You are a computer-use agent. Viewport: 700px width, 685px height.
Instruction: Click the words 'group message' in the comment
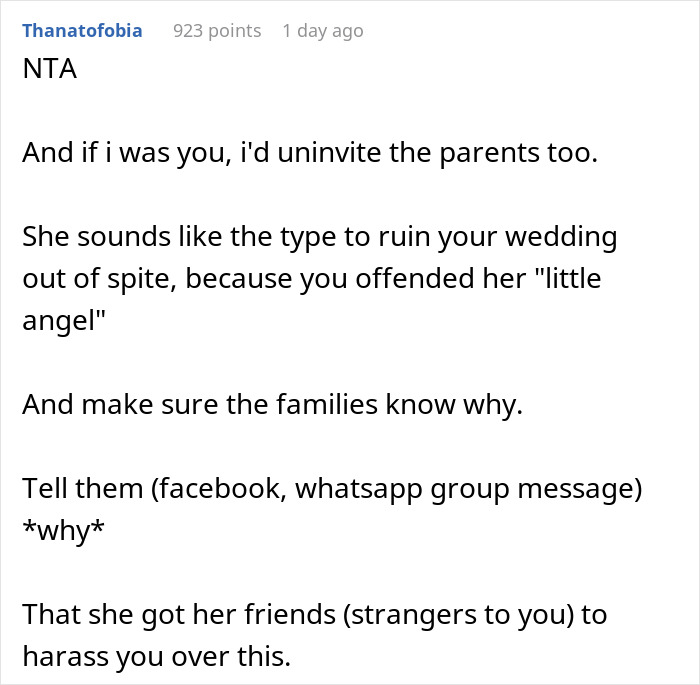coord(532,489)
